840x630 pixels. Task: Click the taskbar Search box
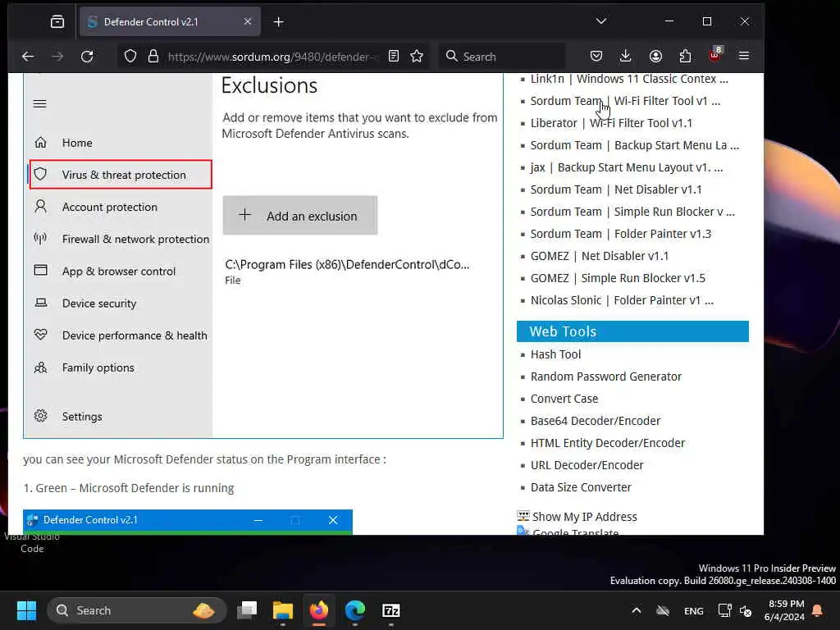[137, 610]
